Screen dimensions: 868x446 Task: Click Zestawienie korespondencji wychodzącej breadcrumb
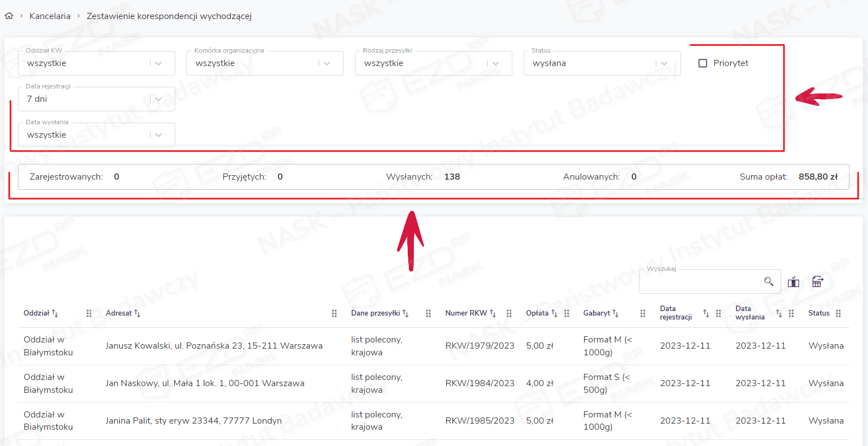[x=169, y=16]
